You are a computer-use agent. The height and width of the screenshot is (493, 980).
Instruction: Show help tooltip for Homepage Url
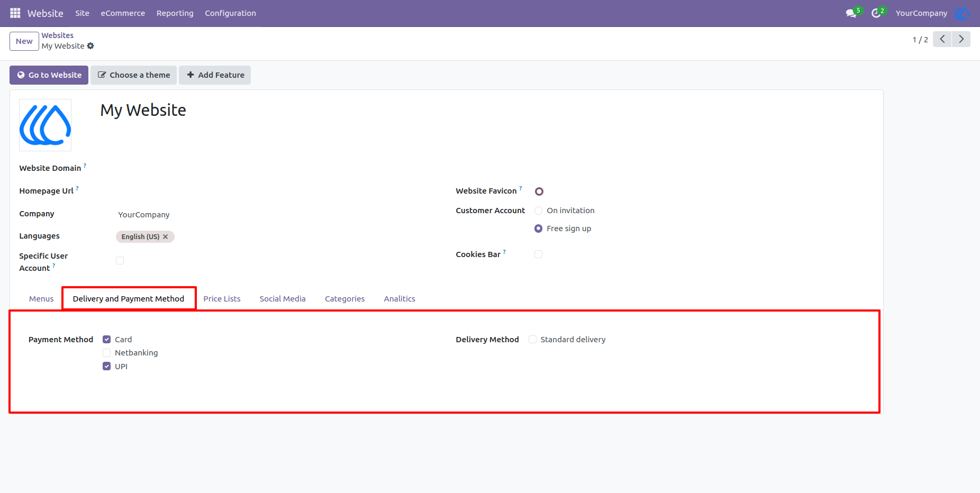(77, 188)
